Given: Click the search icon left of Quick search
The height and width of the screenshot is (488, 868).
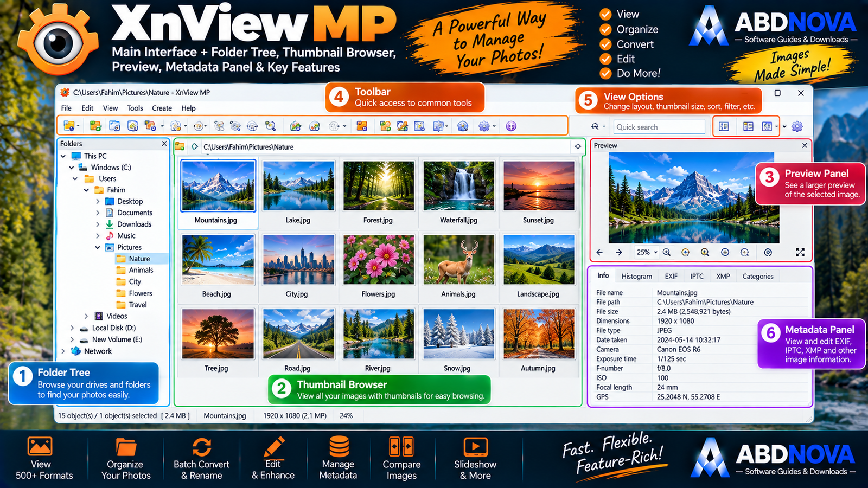Looking at the screenshot, I should coord(595,126).
